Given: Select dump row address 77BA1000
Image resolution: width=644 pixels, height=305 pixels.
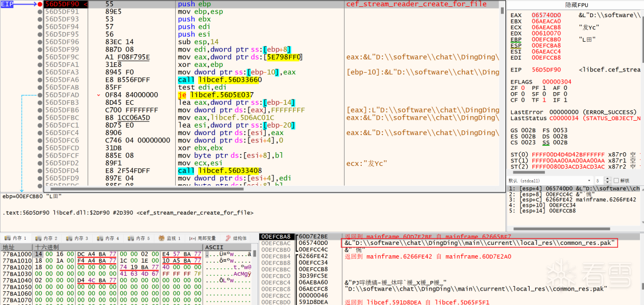Looking at the screenshot, I should click(17, 254).
